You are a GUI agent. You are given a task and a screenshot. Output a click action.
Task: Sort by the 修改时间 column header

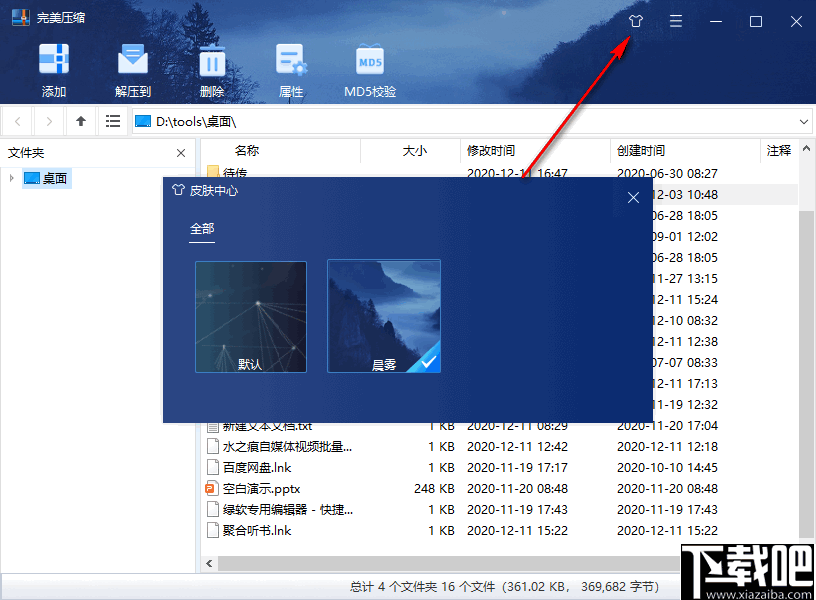(x=491, y=151)
